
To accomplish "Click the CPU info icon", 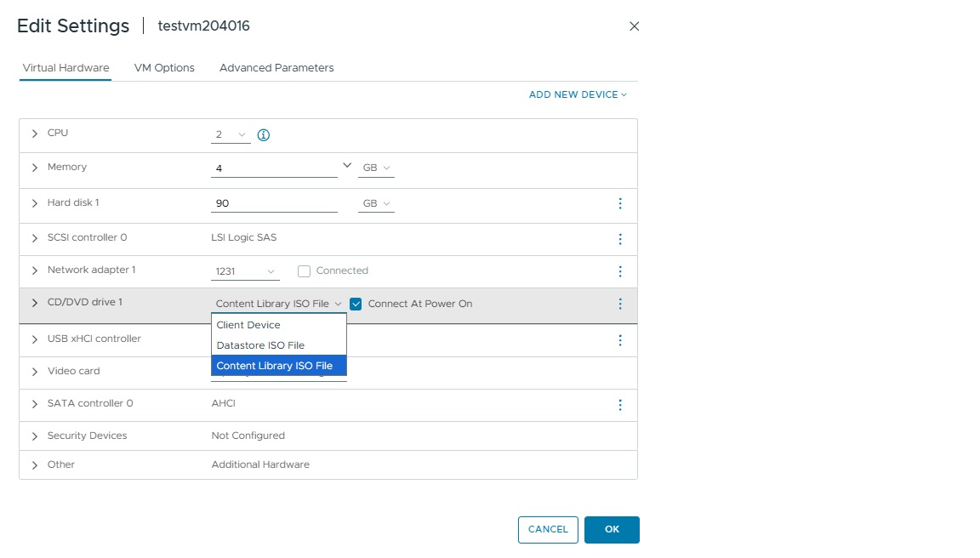I will (x=263, y=134).
